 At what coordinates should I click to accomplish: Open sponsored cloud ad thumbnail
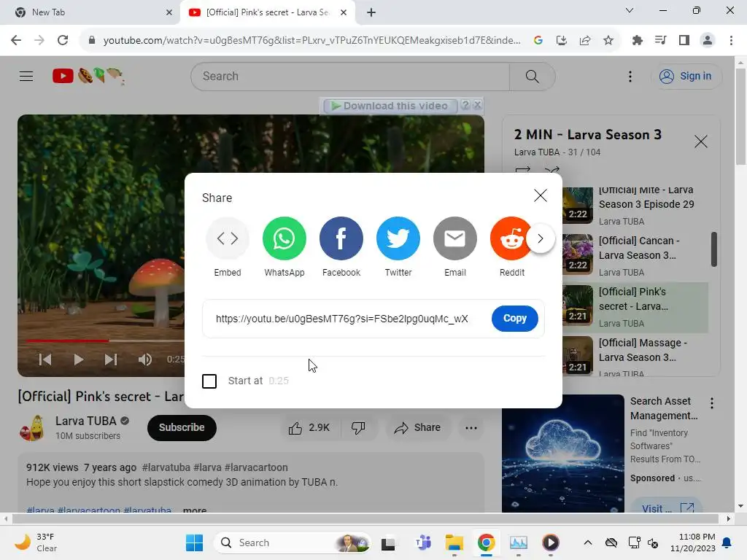point(562,453)
